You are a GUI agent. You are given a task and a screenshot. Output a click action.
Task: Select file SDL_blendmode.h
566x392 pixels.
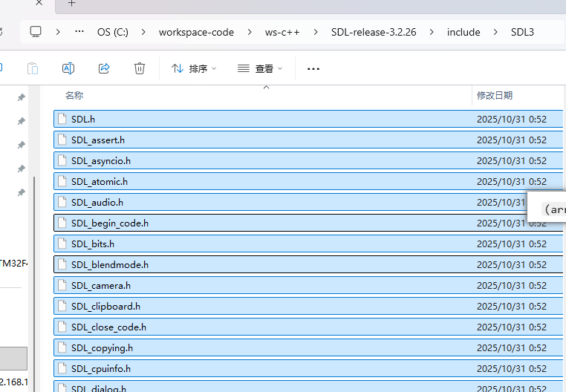[x=308, y=264]
